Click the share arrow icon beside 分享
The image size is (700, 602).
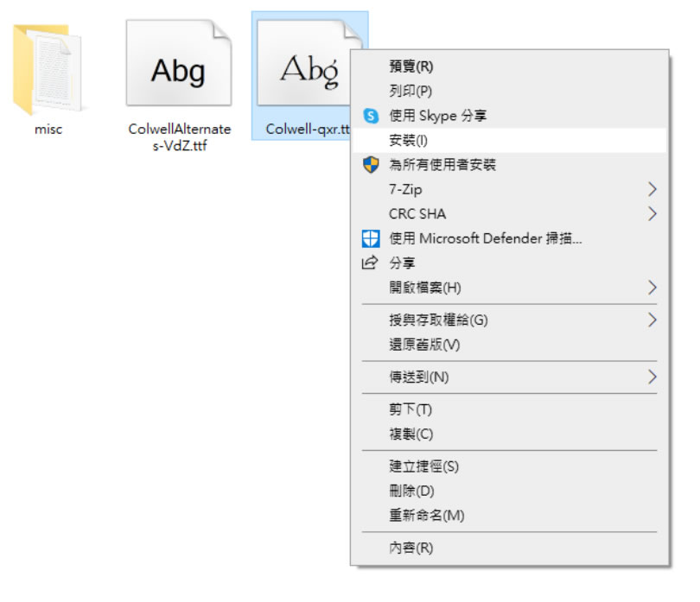coord(370,263)
